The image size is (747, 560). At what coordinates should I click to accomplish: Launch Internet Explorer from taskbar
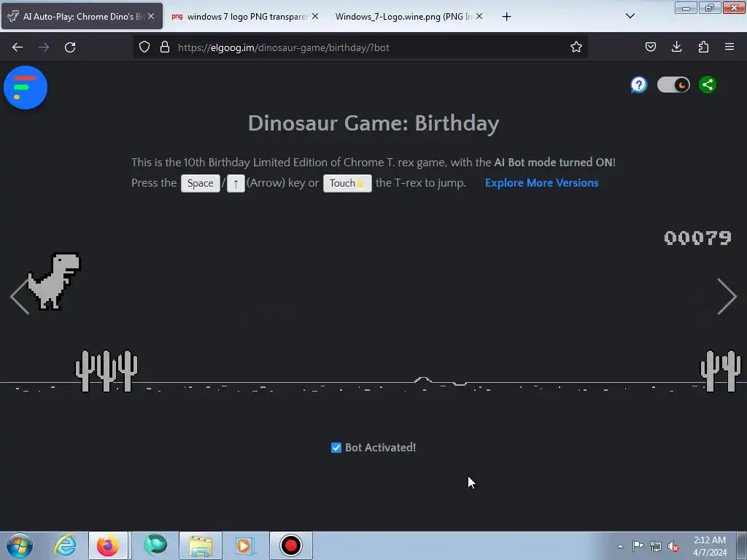(x=65, y=545)
